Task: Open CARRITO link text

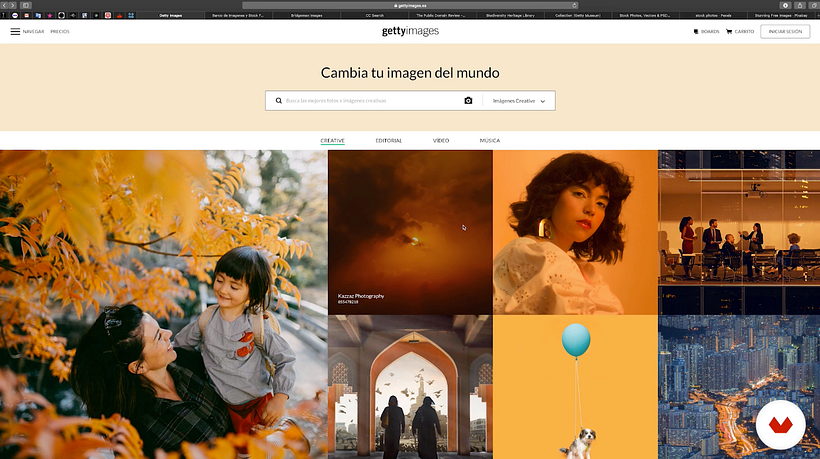Action: tap(744, 31)
